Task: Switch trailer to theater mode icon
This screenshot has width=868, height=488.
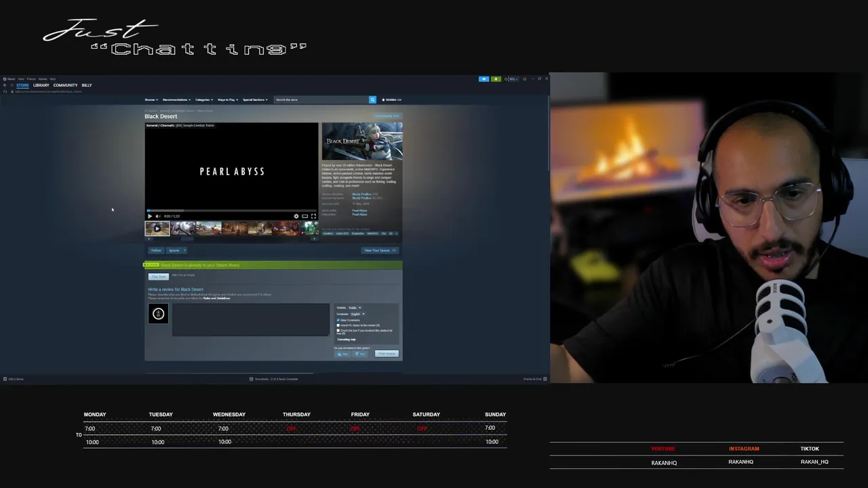Action: [x=304, y=216]
